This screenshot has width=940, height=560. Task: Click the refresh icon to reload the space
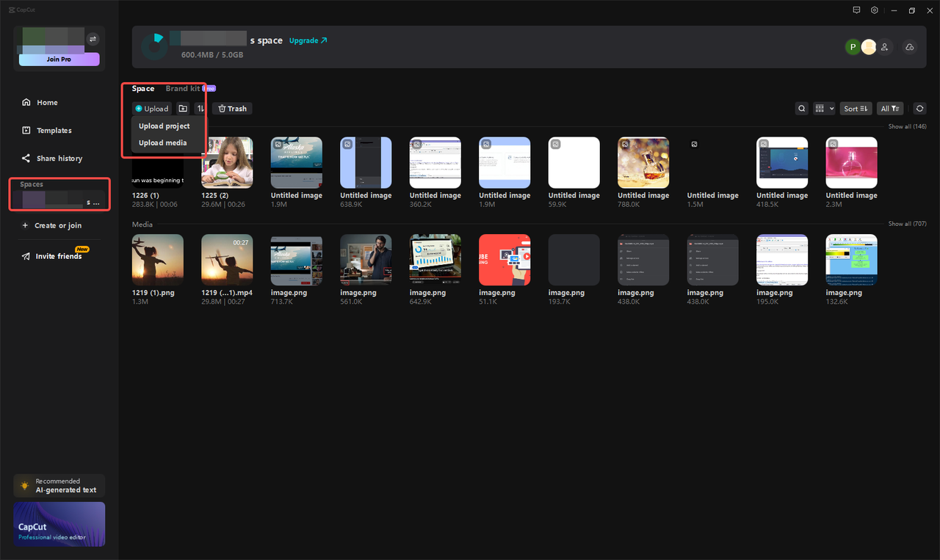pyautogui.click(x=919, y=108)
